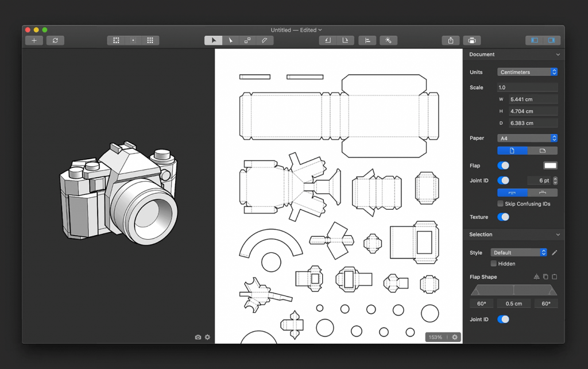Screen dimensions: 588x369
Task: Open 3D view settings gear
Action: tap(207, 337)
